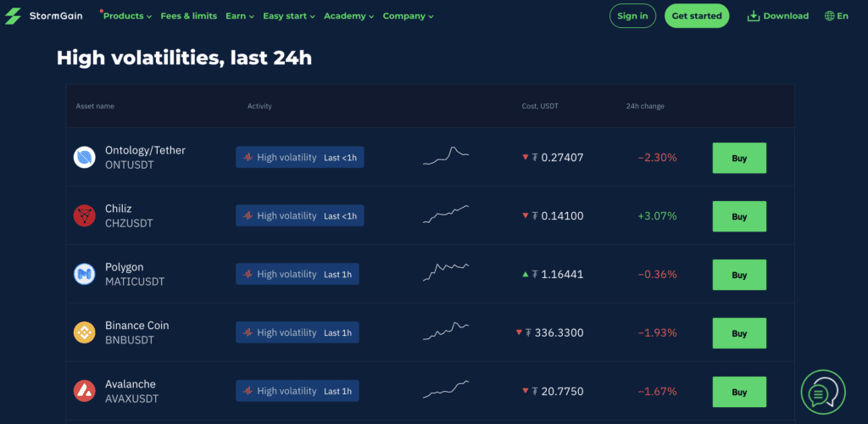This screenshot has height=424, width=868.
Task: Click the −2.30% change value
Action: click(657, 158)
